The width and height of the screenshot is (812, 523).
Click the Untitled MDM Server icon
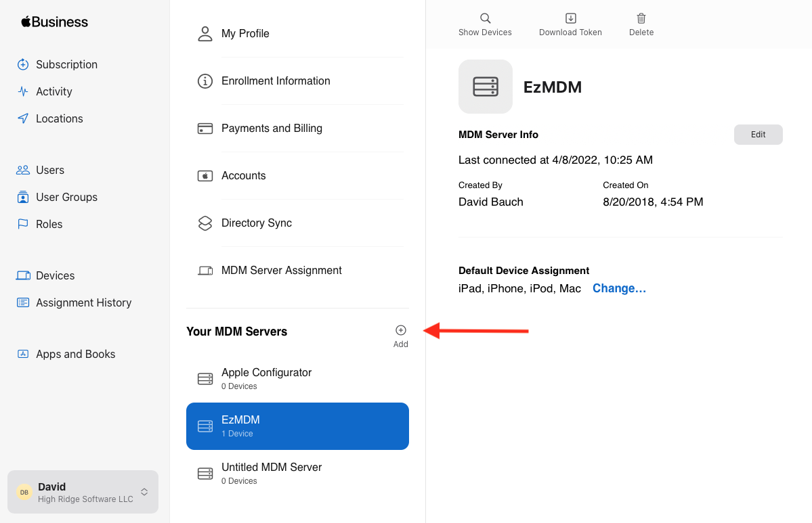coord(205,474)
